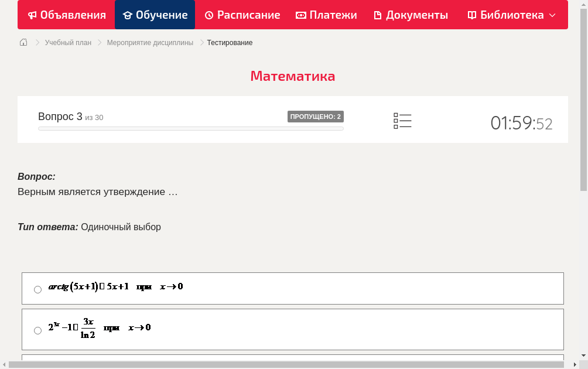Open the Учебный план breadcrumb link
The height and width of the screenshot is (369, 588).
click(x=67, y=42)
